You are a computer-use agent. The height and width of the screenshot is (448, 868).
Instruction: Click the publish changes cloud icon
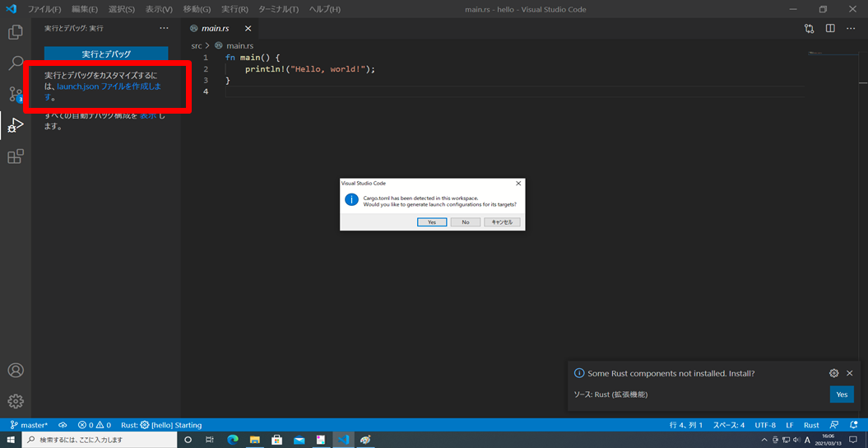pyautogui.click(x=63, y=425)
